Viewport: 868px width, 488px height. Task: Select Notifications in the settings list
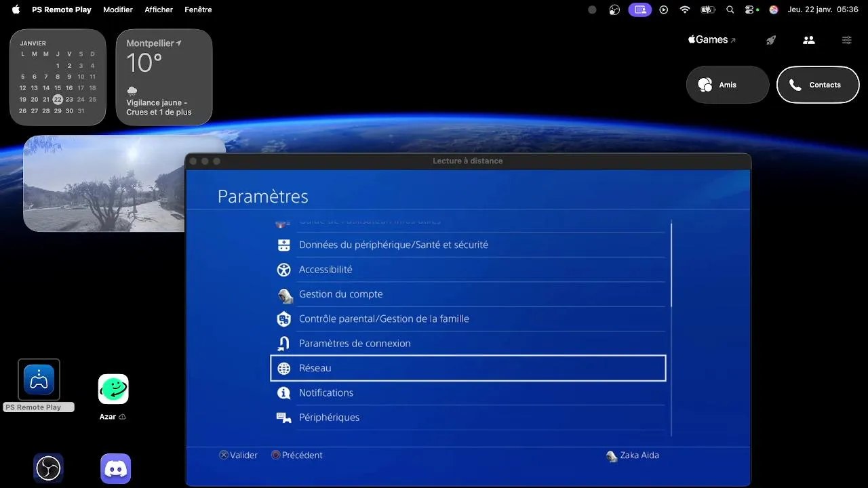click(x=468, y=393)
